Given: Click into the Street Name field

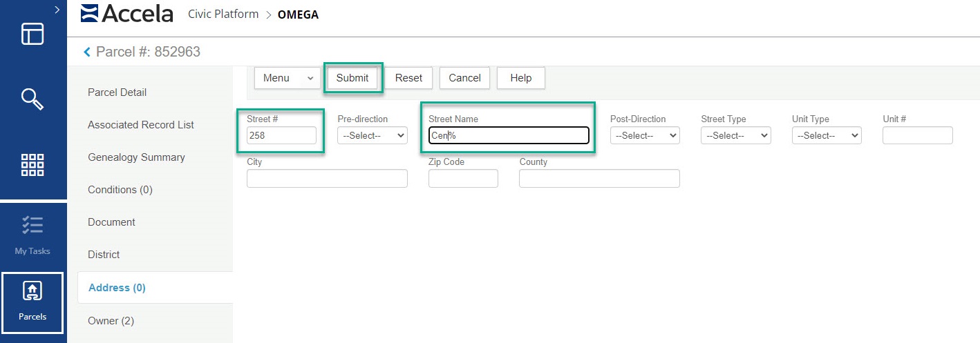Looking at the screenshot, I should coord(508,136).
